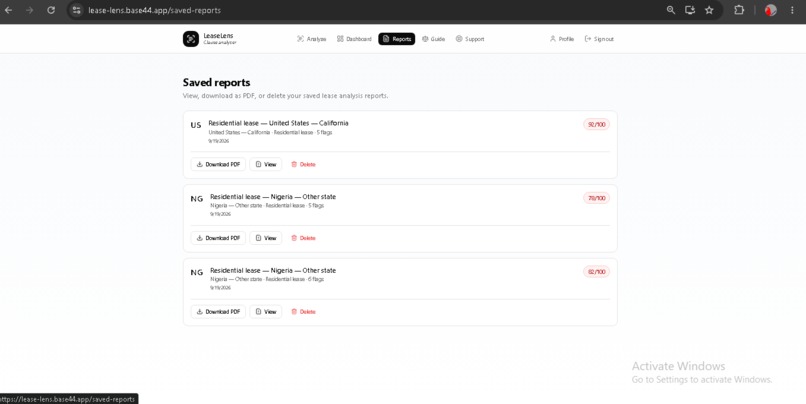Open site information icon in address bar

[76, 10]
